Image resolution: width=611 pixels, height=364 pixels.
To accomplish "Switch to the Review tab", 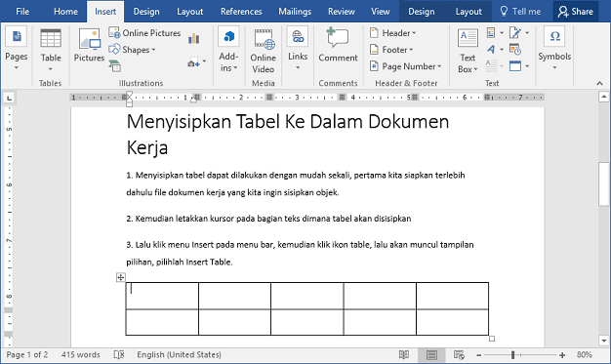I will pos(341,12).
